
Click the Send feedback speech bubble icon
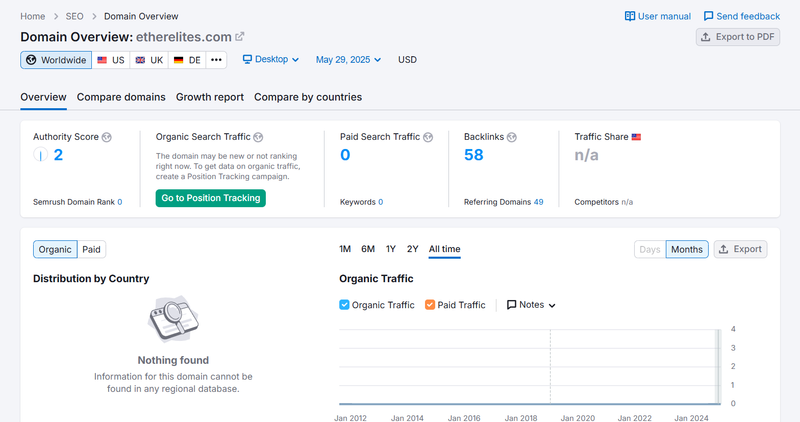point(708,16)
